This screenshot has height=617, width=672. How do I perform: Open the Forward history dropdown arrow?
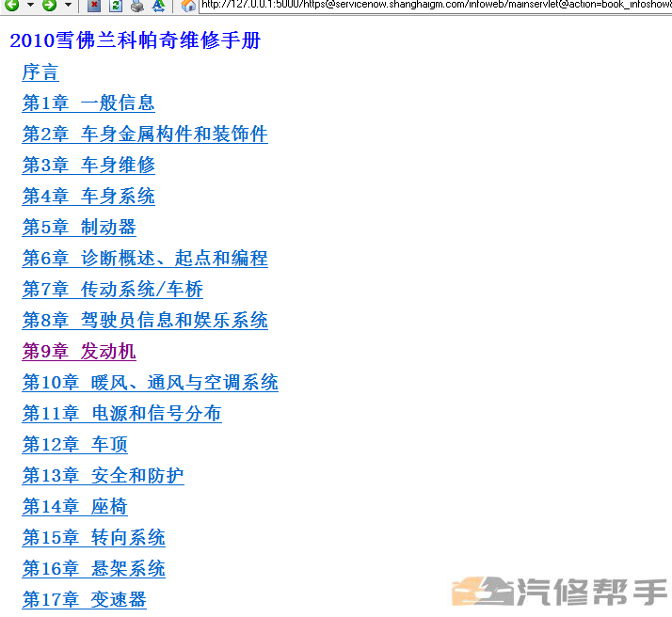point(68,5)
